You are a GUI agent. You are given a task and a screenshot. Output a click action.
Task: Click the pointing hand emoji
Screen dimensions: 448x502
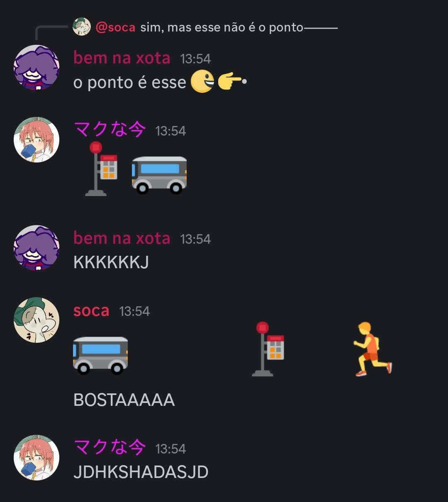pyautogui.click(x=232, y=81)
